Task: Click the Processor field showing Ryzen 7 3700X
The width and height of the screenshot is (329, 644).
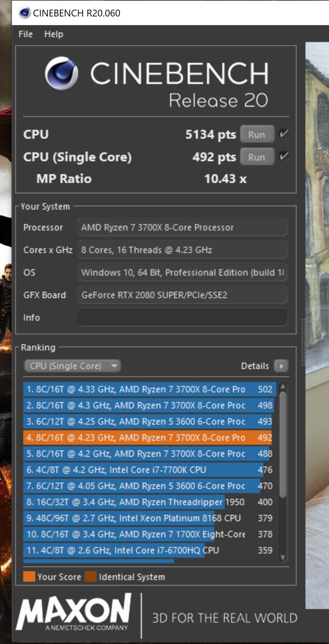Action: click(x=182, y=227)
